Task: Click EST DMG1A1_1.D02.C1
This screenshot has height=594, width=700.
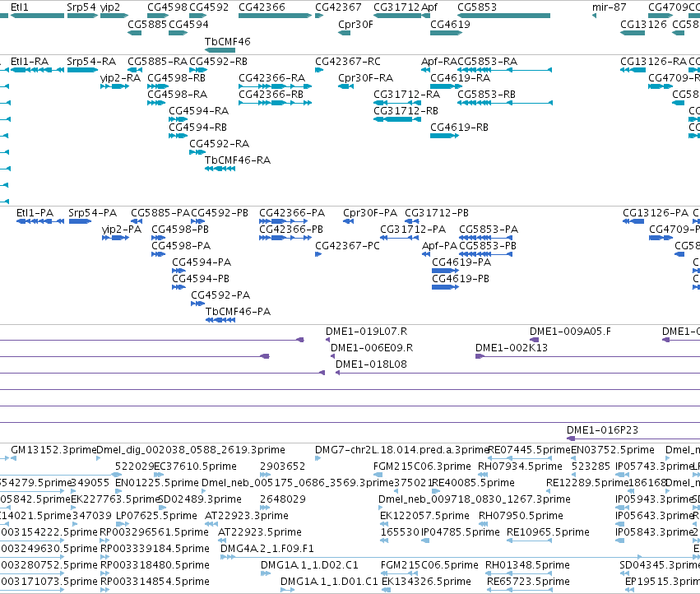Action: click(265, 573)
